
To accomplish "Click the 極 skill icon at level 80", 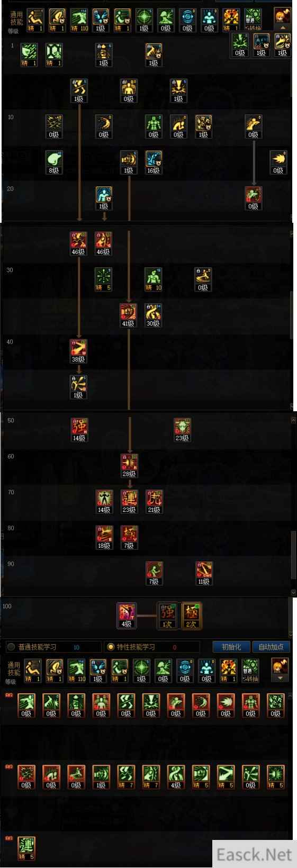I will coord(129,537).
